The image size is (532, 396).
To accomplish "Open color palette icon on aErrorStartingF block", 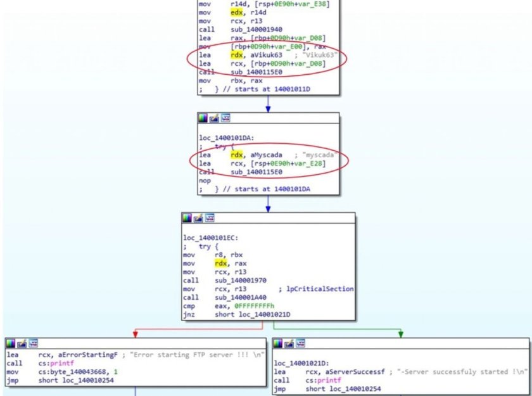I will [11, 343].
